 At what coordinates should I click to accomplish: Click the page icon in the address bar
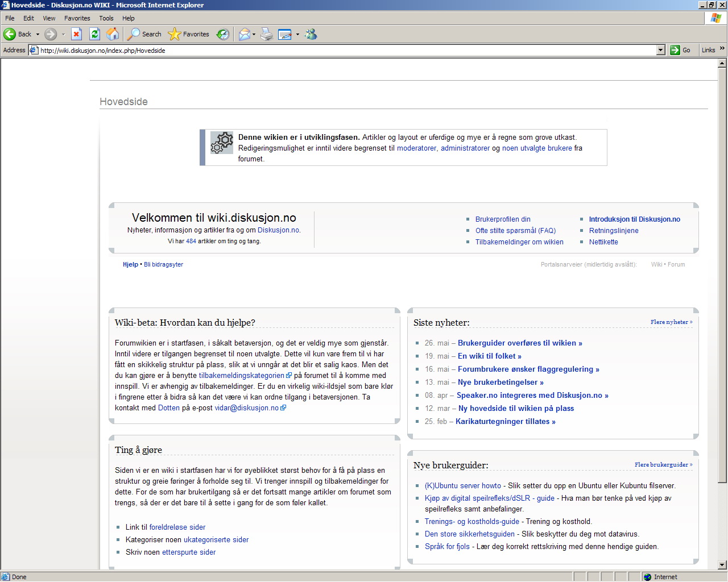[x=34, y=50]
